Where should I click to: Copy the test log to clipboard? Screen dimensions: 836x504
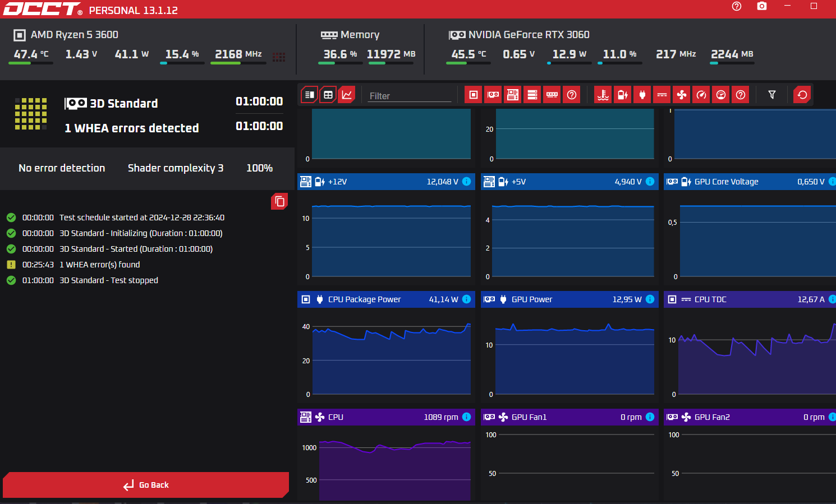(279, 201)
